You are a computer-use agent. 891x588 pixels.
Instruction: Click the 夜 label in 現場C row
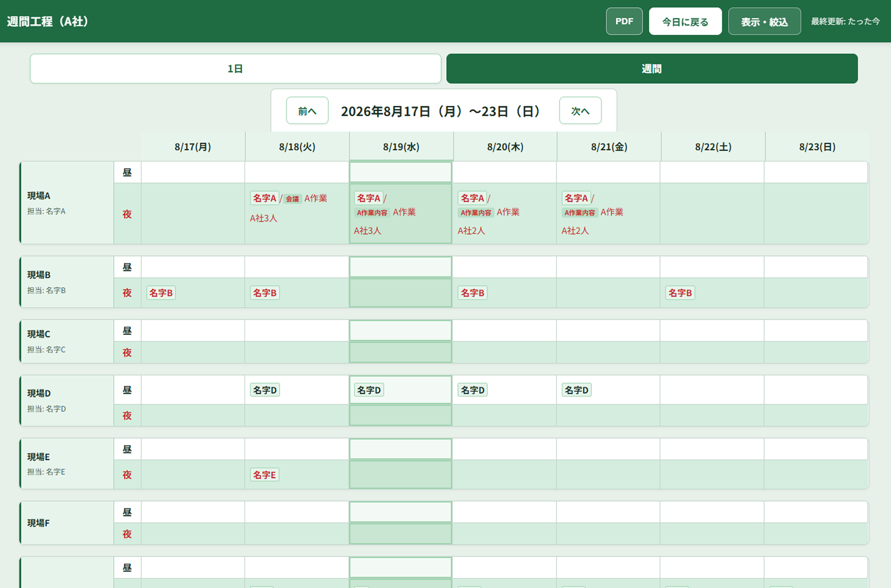pyautogui.click(x=127, y=352)
